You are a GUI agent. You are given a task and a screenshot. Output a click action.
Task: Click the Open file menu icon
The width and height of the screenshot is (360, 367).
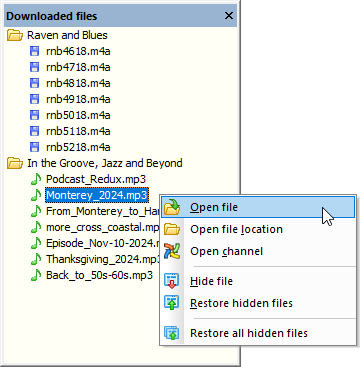[172, 207]
